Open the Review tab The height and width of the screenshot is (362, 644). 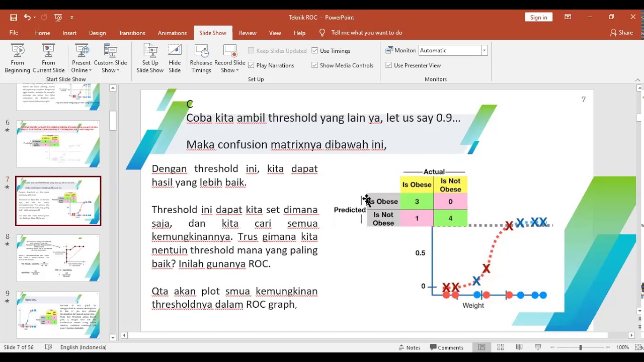[x=248, y=33]
